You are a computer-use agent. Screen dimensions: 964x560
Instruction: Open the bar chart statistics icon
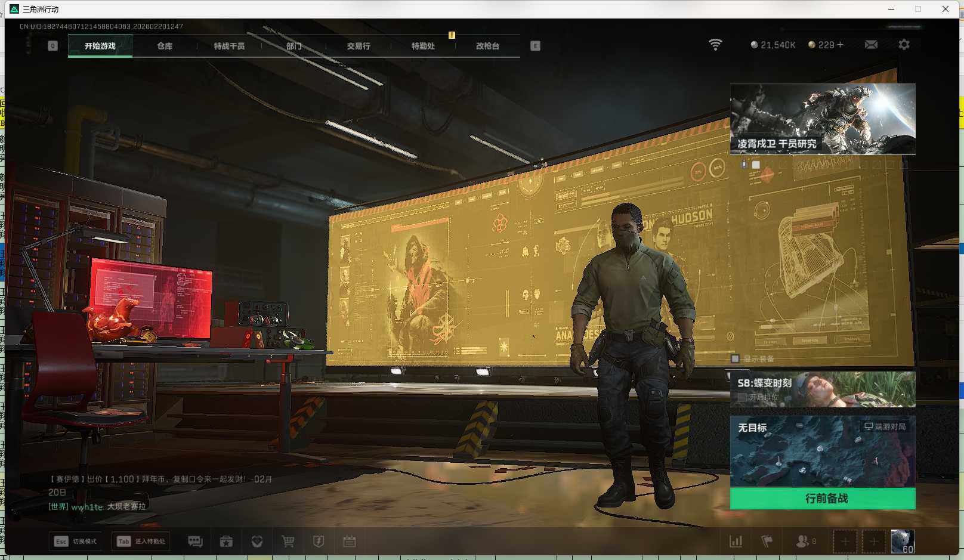point(736,542)
